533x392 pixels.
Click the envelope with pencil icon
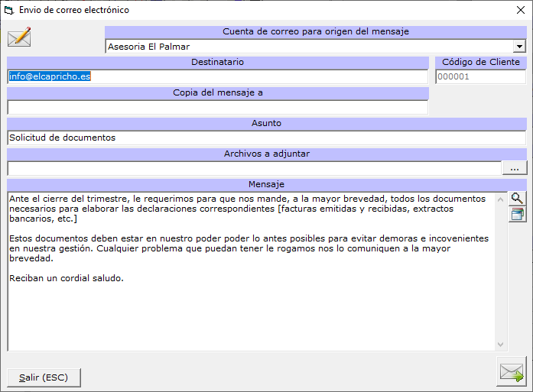coord(18,37)
